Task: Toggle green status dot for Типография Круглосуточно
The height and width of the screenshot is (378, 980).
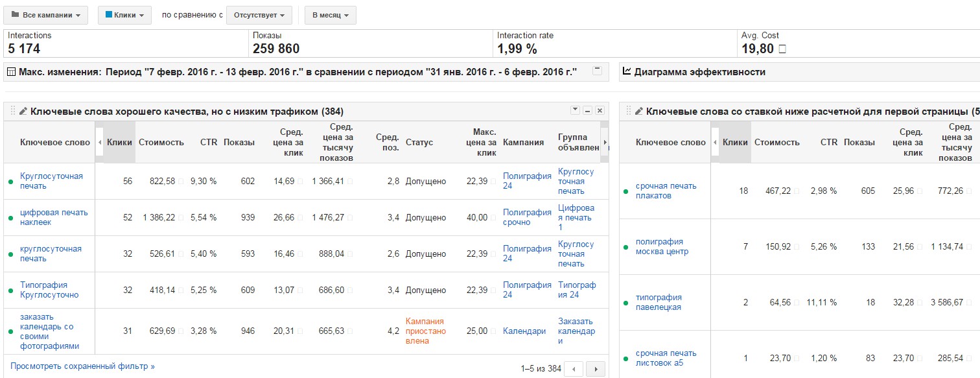Action: tap(10, 290)
